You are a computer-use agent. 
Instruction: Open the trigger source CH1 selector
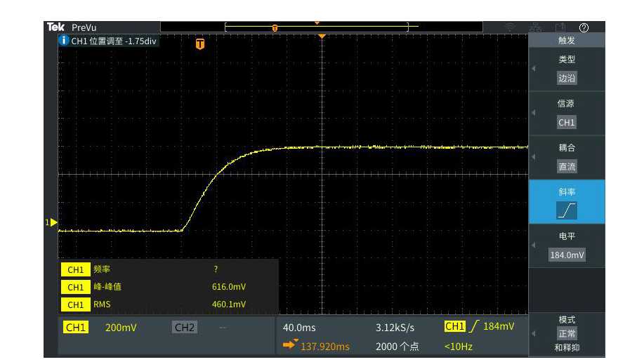566,122
